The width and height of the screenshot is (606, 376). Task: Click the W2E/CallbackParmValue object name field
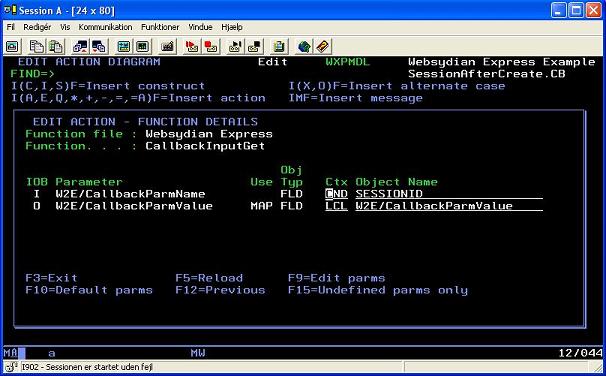pos(449,206)
